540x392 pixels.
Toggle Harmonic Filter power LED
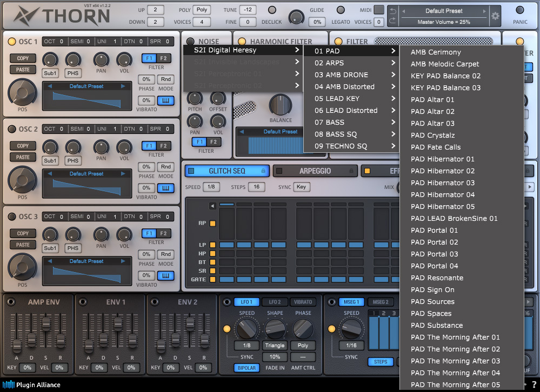click(242, 42)
